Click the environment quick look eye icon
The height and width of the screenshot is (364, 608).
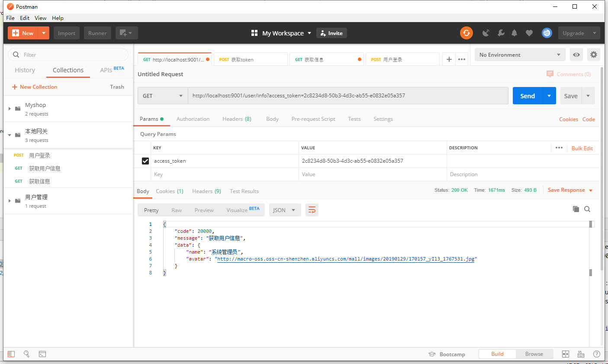click(x=576, y=55)
